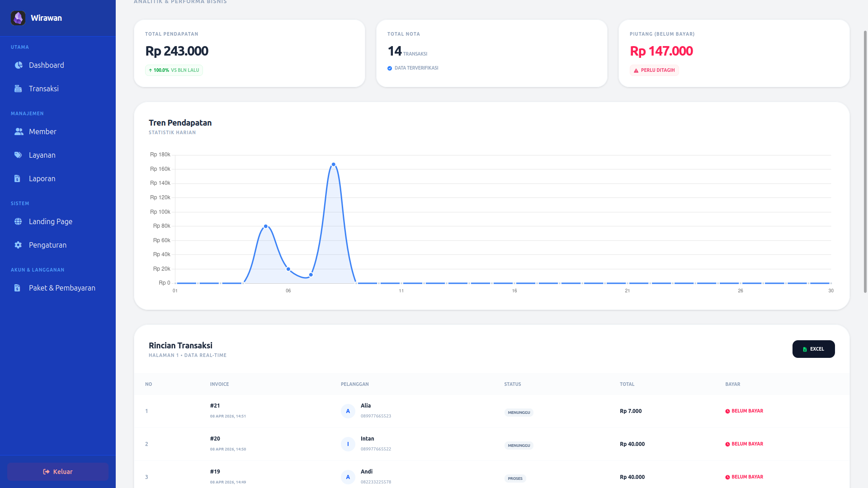The width and height of the screenshot is (868, 488).
Task: Click the Rp 80k data point on chart
Action: 266,226
